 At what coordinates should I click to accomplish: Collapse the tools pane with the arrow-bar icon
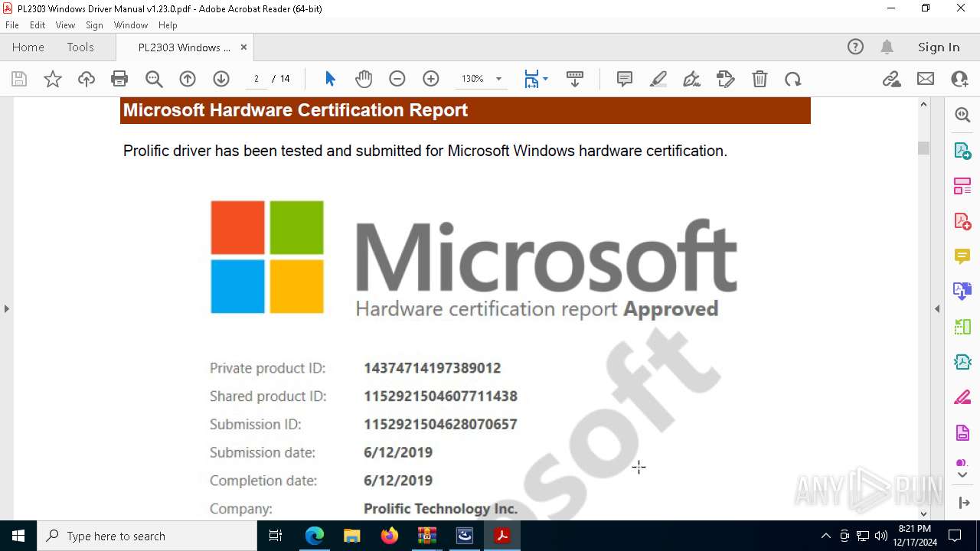[962, 503]
